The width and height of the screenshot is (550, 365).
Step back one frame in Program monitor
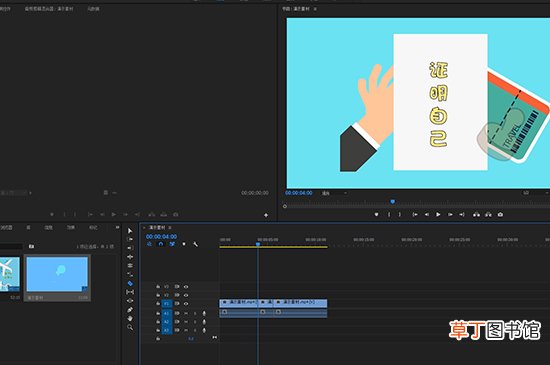pos(427,214)
